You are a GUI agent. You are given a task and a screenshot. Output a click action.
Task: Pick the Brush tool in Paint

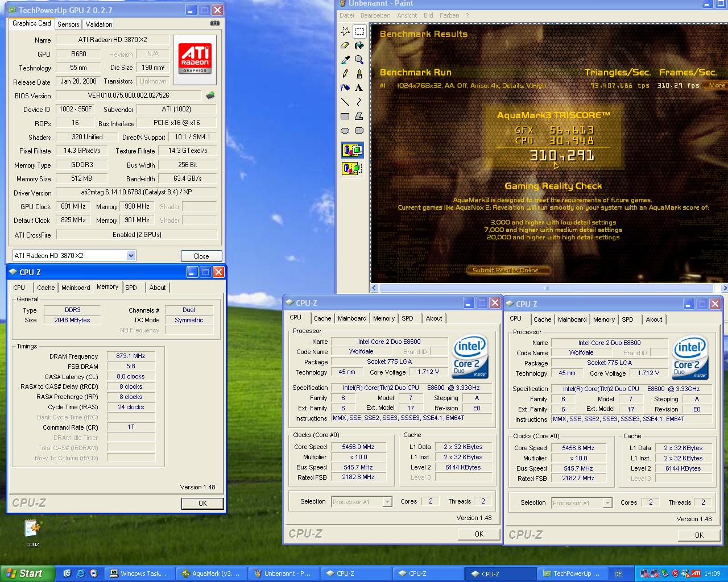tap(359, 74)
